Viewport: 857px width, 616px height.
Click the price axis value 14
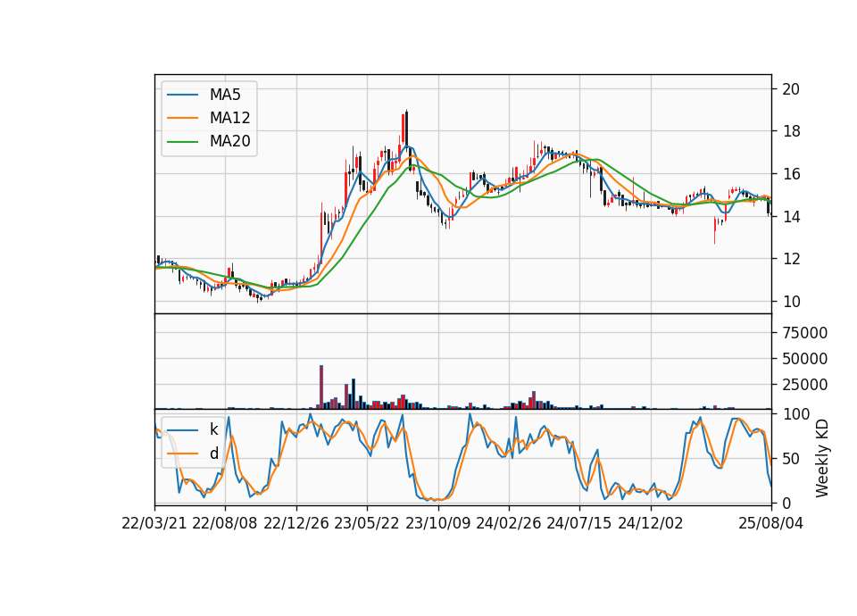pos(791,216)
